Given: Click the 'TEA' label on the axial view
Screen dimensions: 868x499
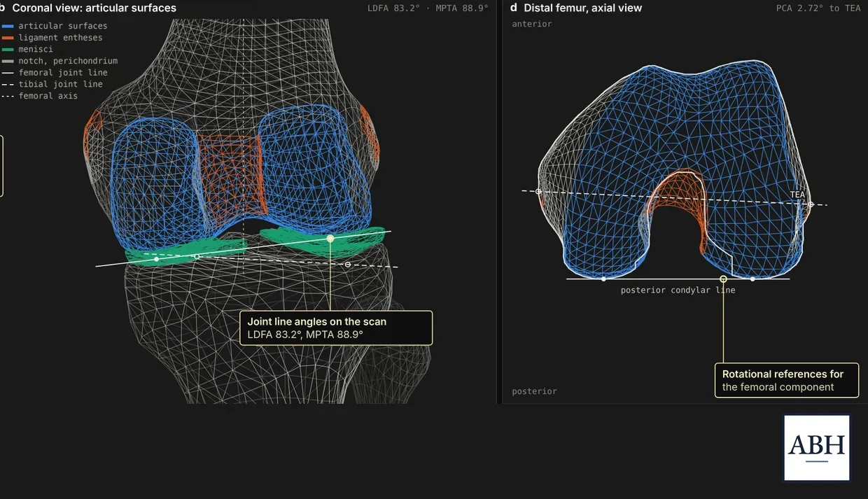Looking at the screenshot, I should point(797,195).
